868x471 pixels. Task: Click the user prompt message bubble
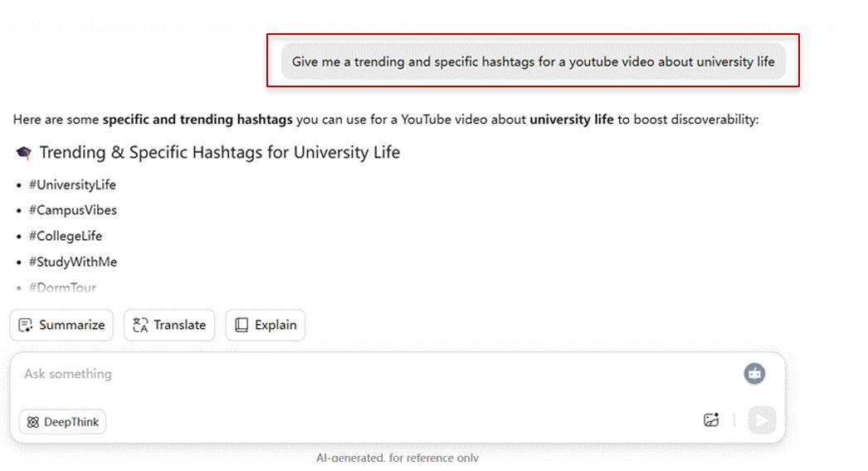[x=533, y=61]
